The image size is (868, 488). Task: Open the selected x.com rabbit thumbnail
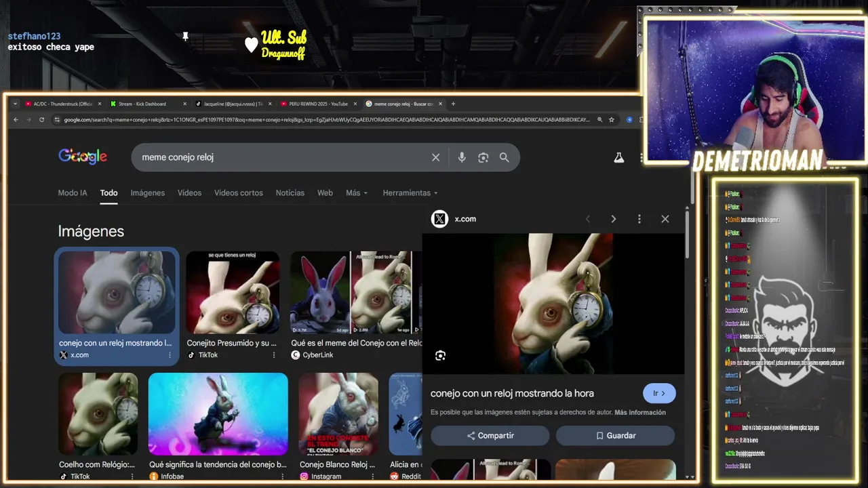tap(117, 293)
